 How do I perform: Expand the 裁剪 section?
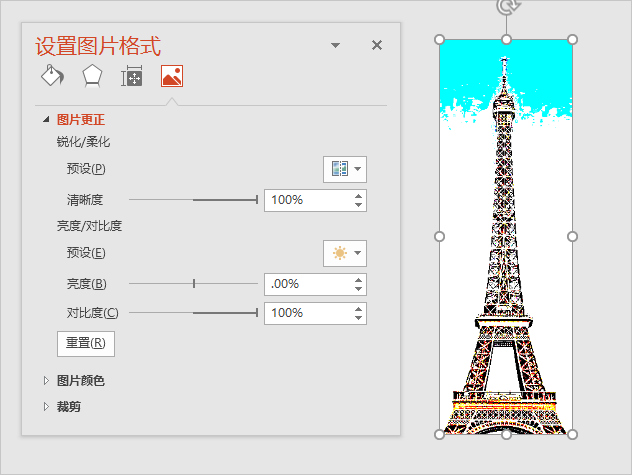pos(46,407)
